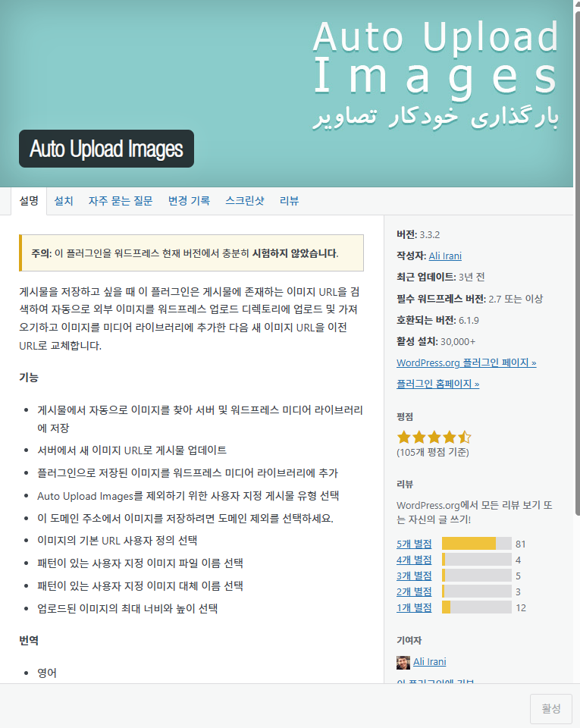
Task: Select the 변경 기록 tab
Action: [189, 201]
